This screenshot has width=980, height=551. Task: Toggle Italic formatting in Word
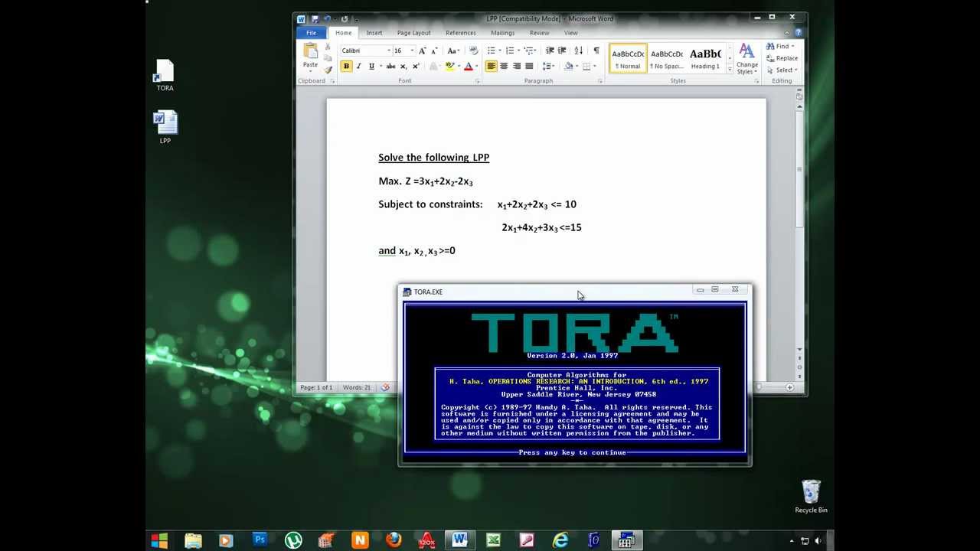point(358,67)
